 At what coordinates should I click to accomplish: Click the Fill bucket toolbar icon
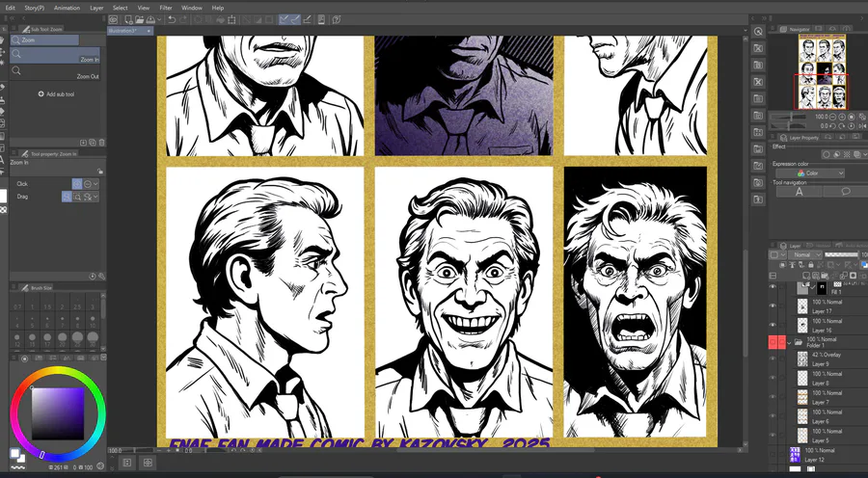pos(220,20)
